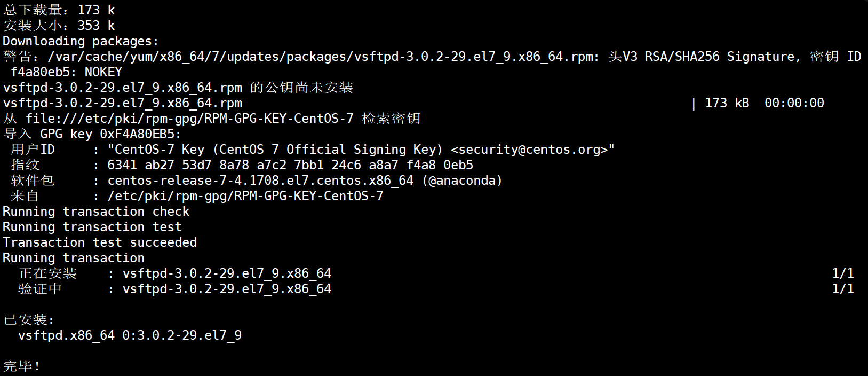Click "Transaction test succeeded" text
This screenshot has width=868, height=376.
100,242
